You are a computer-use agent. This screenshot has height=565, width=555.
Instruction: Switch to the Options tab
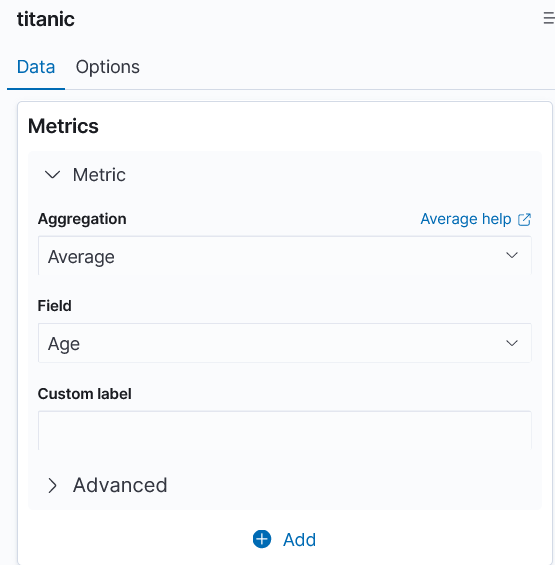point(107,67)
